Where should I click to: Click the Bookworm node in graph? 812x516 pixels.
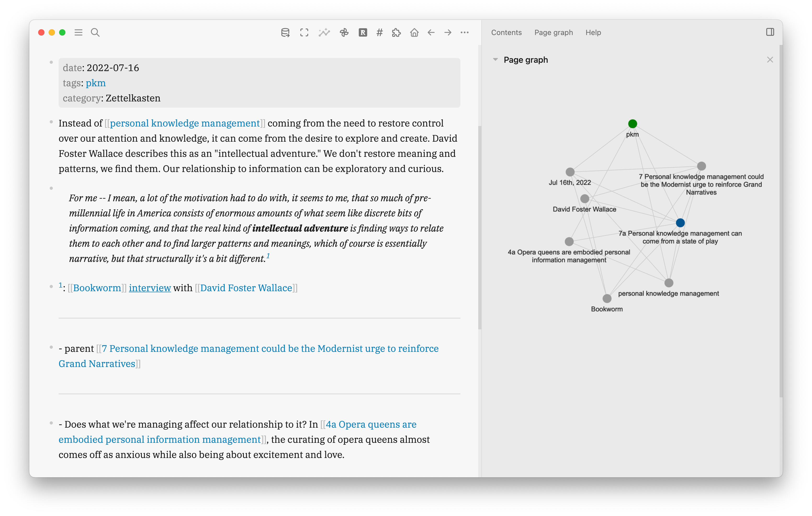607,298
